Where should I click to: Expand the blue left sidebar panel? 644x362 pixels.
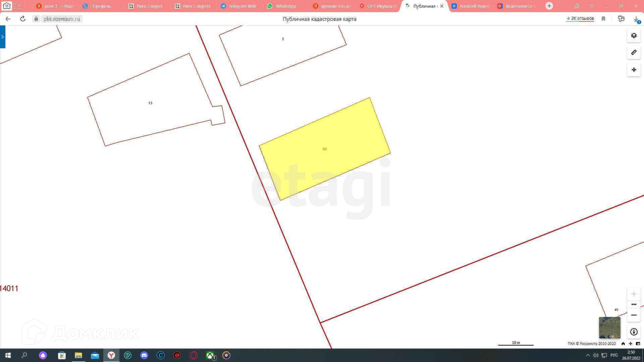click(x=2, y=37)
